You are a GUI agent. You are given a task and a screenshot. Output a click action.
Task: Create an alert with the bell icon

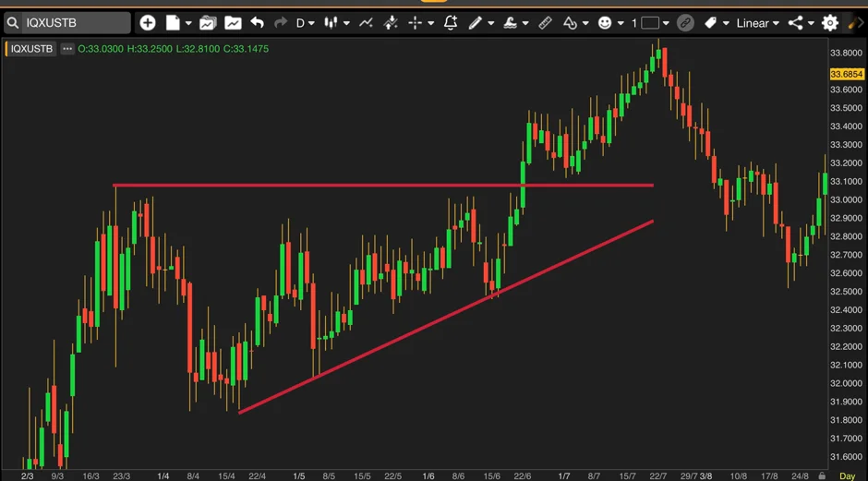pos(451,23)
